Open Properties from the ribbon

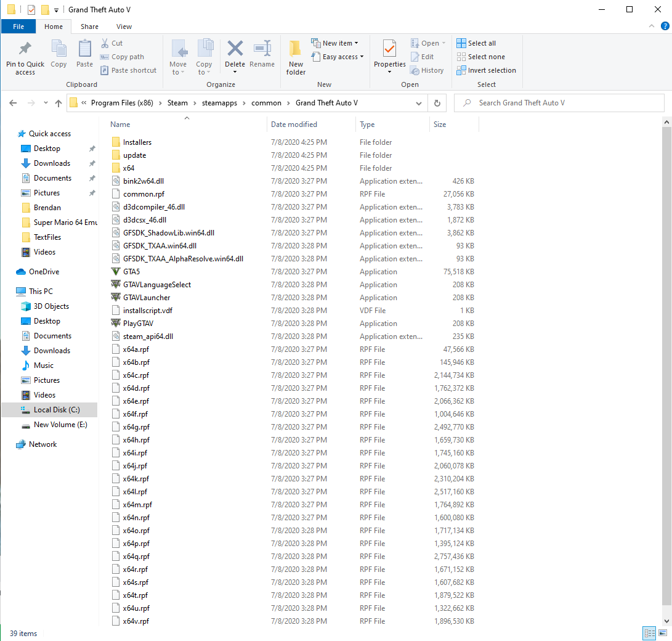click(389, 49)
